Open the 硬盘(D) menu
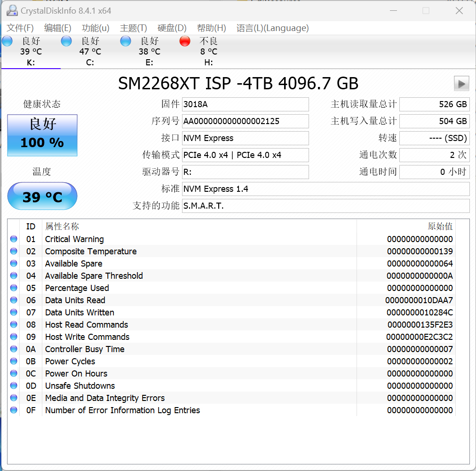The height and width of the screenshot is (471, 476). 172,28
